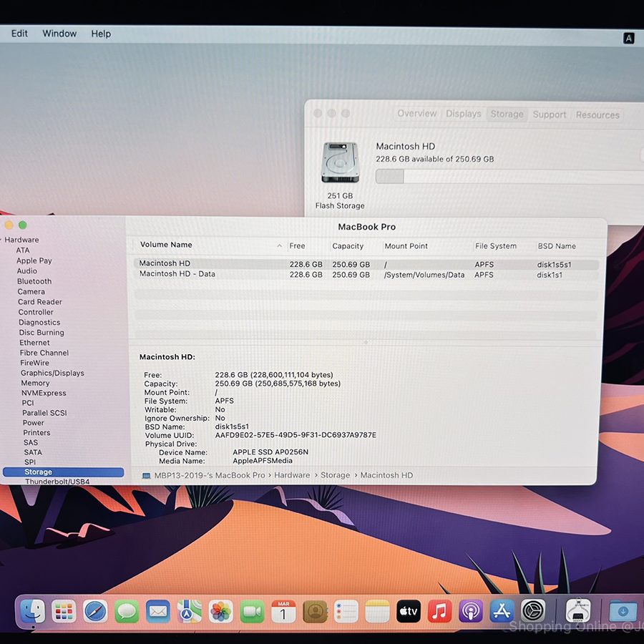Image resolution: width=644 pixels, height=644 pixels.
Task: Sort table by Free column
Action: pos(297,245)
